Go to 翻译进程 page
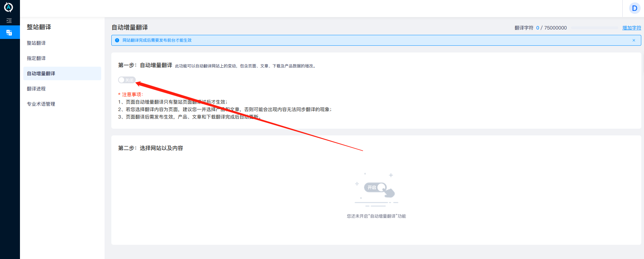 click(36, 89)
